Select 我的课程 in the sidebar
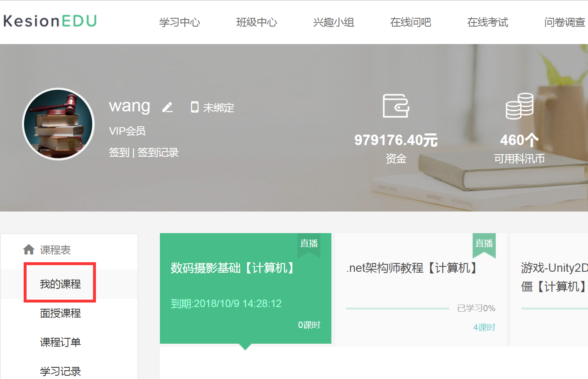 60,284
